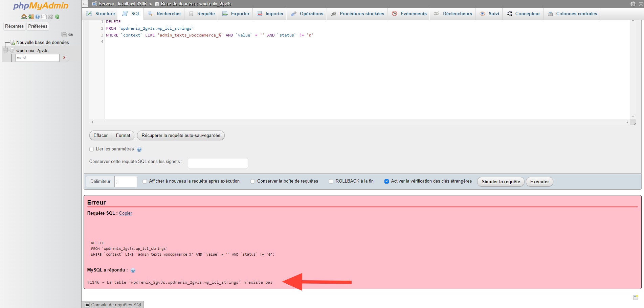
Task: Click the Format button
Action: pos(123,136)
